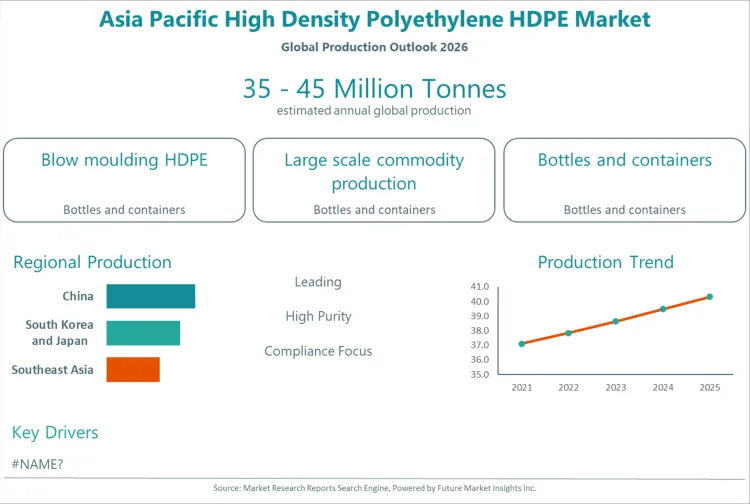Image resolution: width=750 pixels, height=504 pixels.
Task: Click the '2025' x-axis label
Action: click(710, 387)
